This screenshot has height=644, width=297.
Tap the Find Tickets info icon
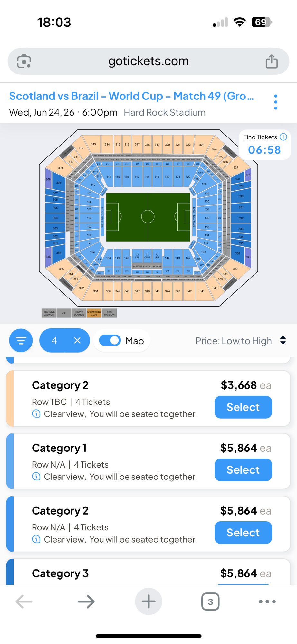(x=283, y=137)
